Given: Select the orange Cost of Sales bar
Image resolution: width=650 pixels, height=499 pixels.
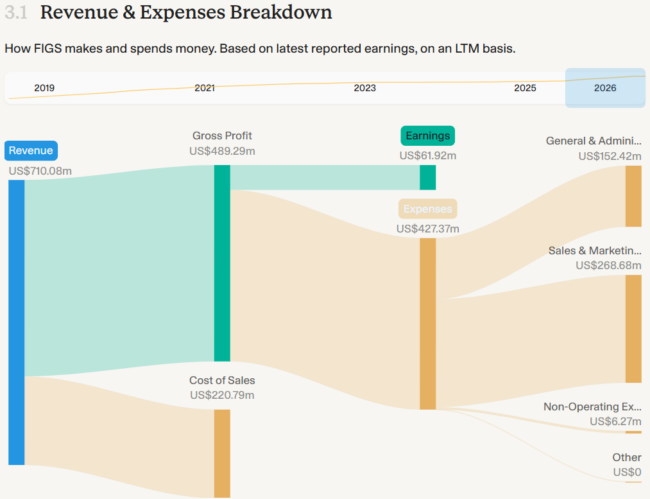Looking at the screenshot, I should (222, 453).
